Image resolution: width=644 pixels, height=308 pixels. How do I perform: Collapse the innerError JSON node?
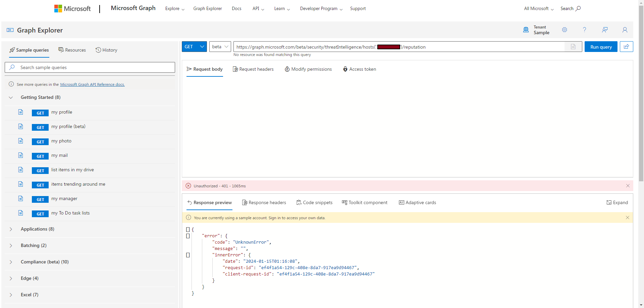pos(188,255)
